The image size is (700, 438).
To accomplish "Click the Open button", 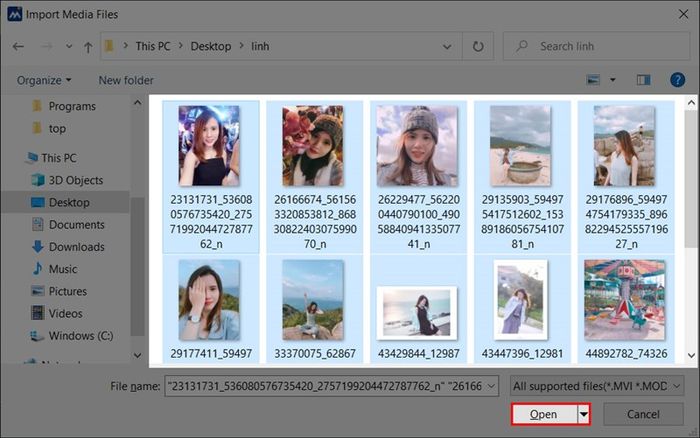I will pos(544,414).
